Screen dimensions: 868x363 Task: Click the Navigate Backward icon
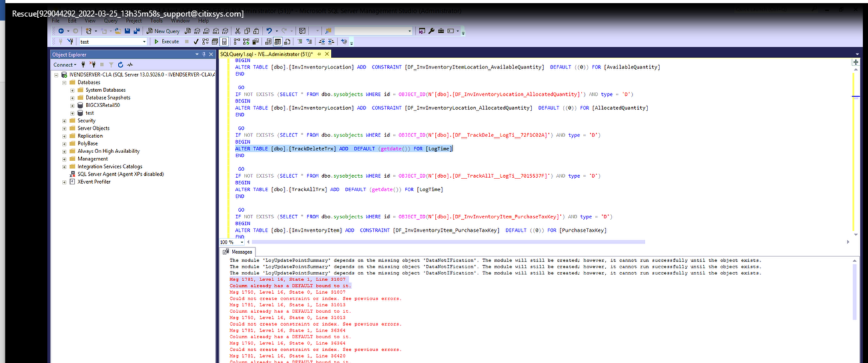pos(61,31)
